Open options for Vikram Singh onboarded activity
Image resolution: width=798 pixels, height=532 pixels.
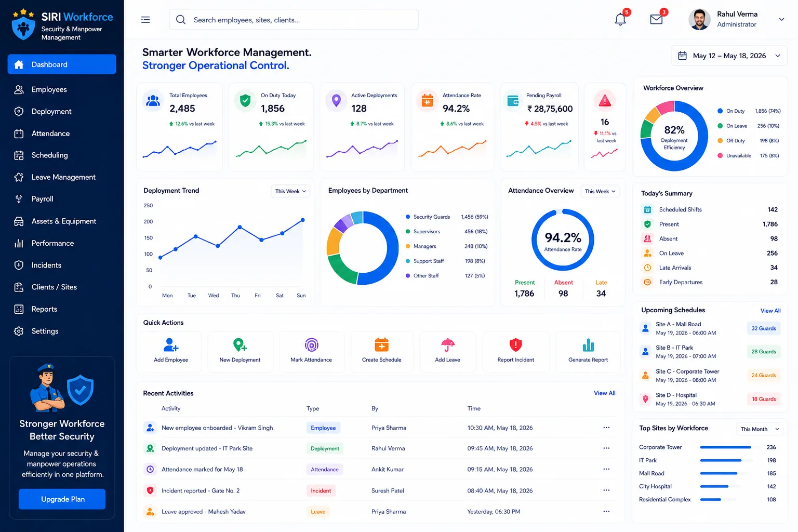pos(606,428)
